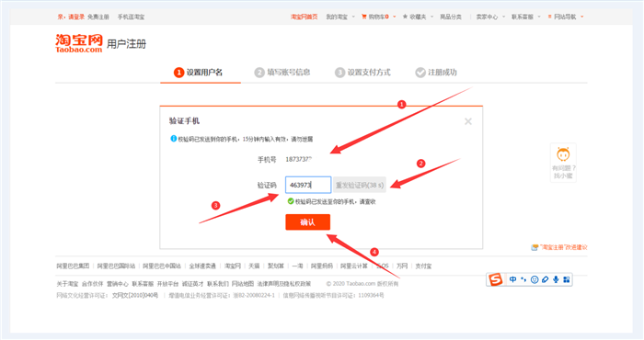
Task: Click Sogou skin pen icon
Action: pos(545,279)
